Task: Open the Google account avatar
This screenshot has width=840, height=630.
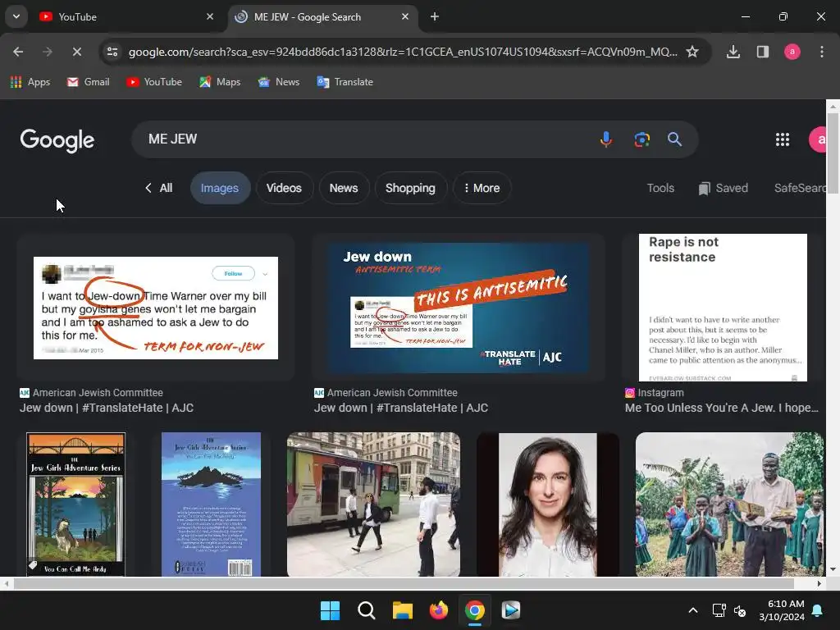Action: point(818,139)
